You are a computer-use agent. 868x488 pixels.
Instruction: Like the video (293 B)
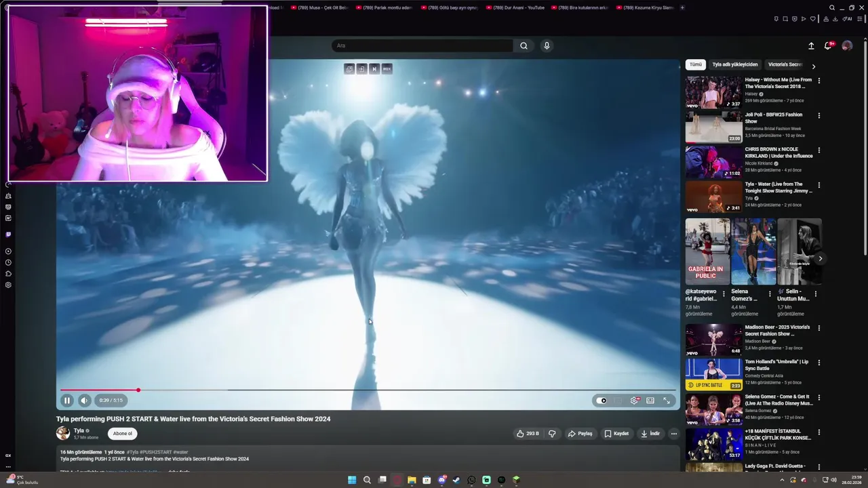pyautogui.click(x=528, y=434)
